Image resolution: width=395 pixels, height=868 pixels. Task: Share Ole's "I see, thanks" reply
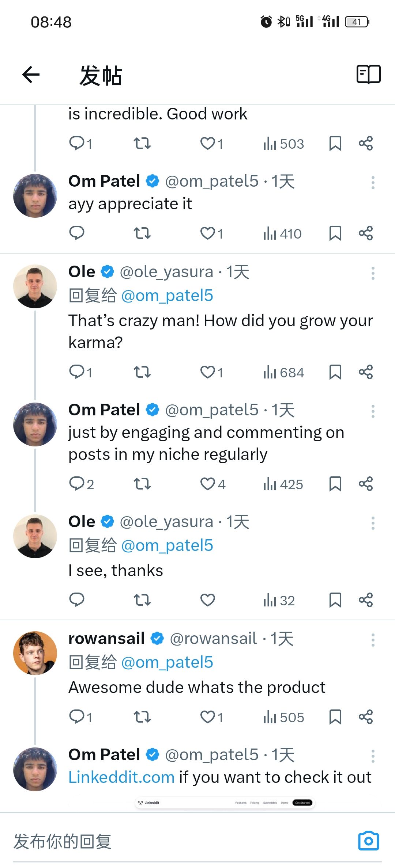(366, 600)
